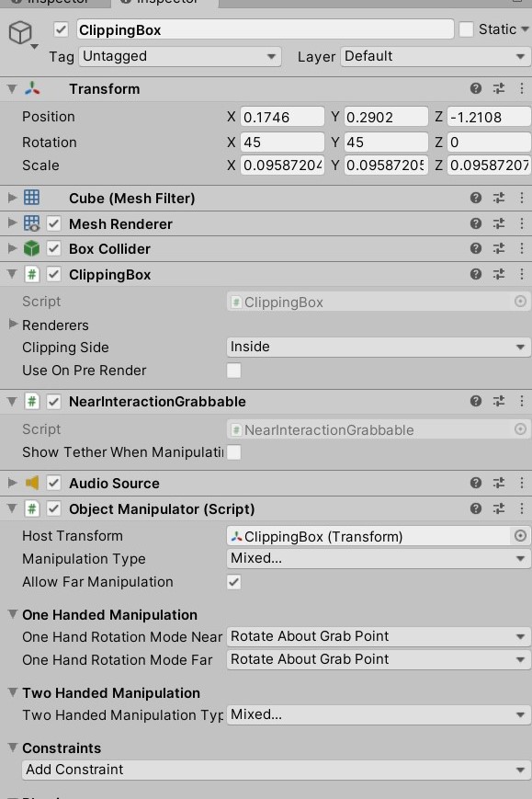
Task: Open Audio Source help reference
Action: pyautogui.click(x=475, y=483)
